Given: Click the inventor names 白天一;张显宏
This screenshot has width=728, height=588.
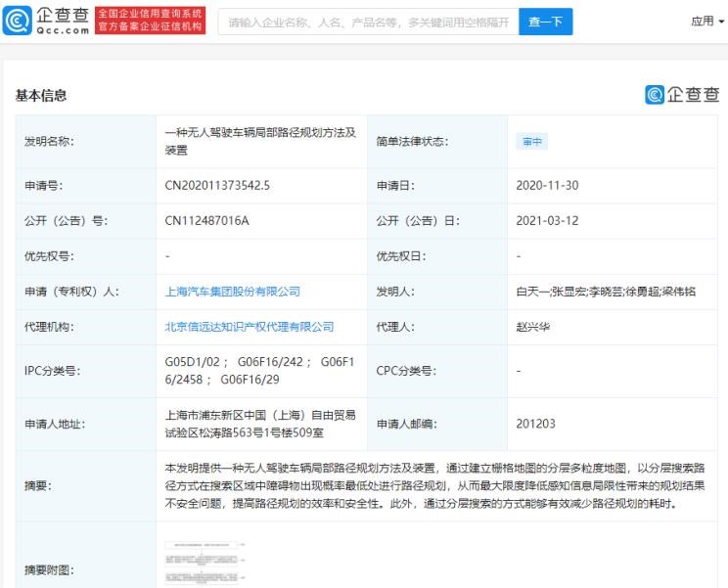Looking at the screenshot, I should point(552,292).
